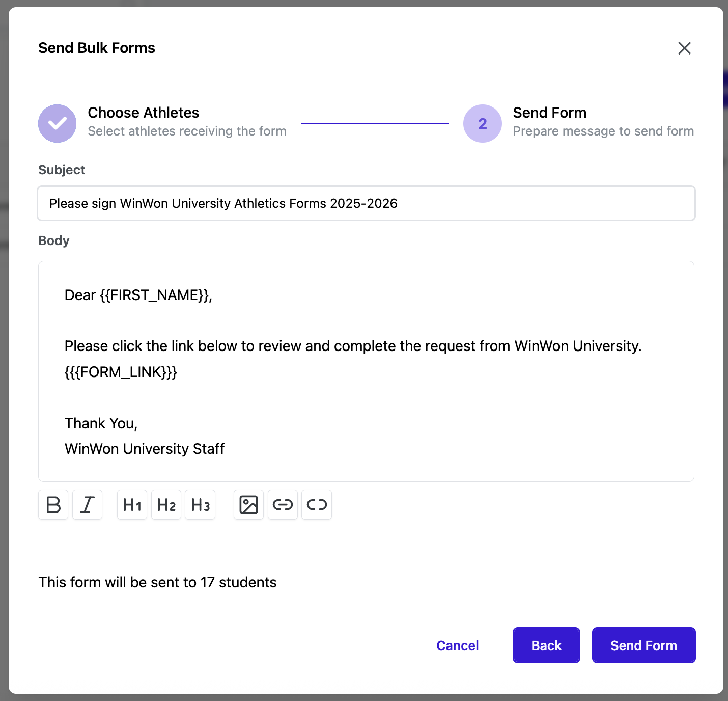Toggle italic formatting in the body editor
Screen dimensions: 728x701
(x=87, y=505)
